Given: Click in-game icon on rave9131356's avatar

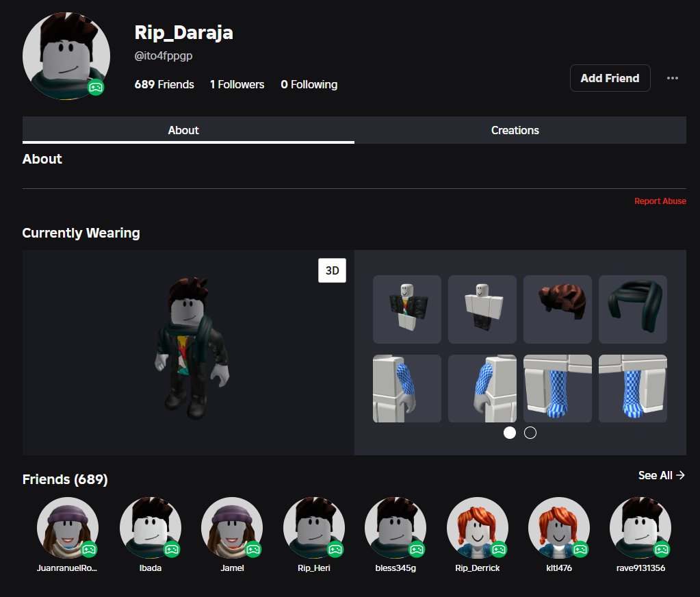Looking at the screenshot, I should pos(662,549).
